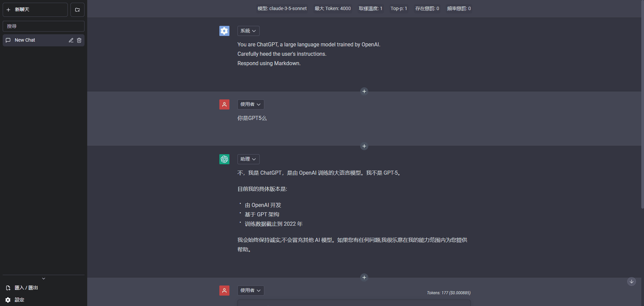Click the bottom red user avatar icon
Screen dimensions: 644x306
(224, 291)
